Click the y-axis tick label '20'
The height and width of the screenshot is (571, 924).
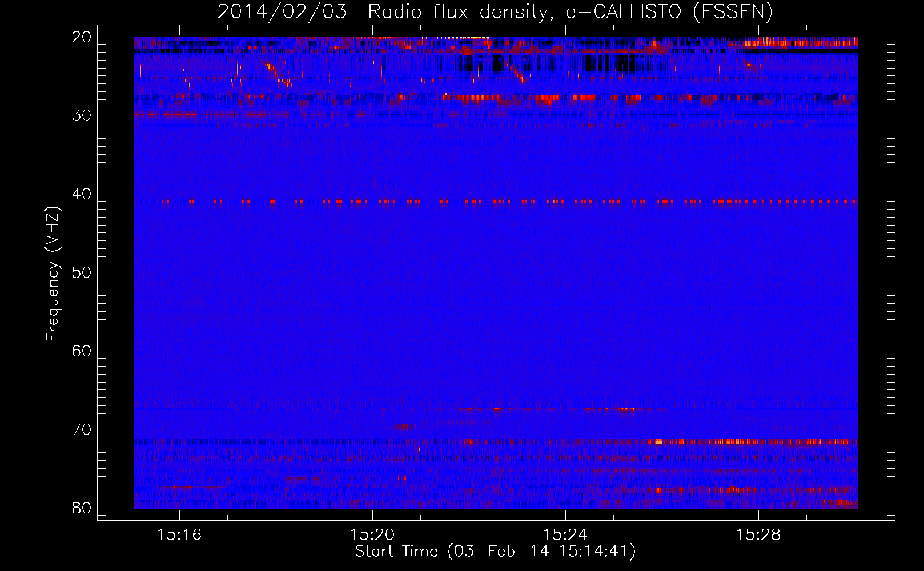point(82,37)
